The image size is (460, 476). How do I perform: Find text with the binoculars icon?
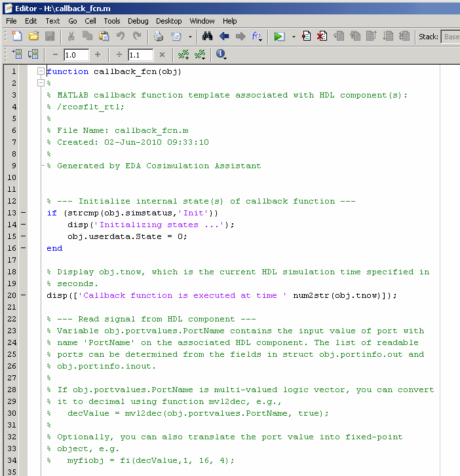pos(207,37)
